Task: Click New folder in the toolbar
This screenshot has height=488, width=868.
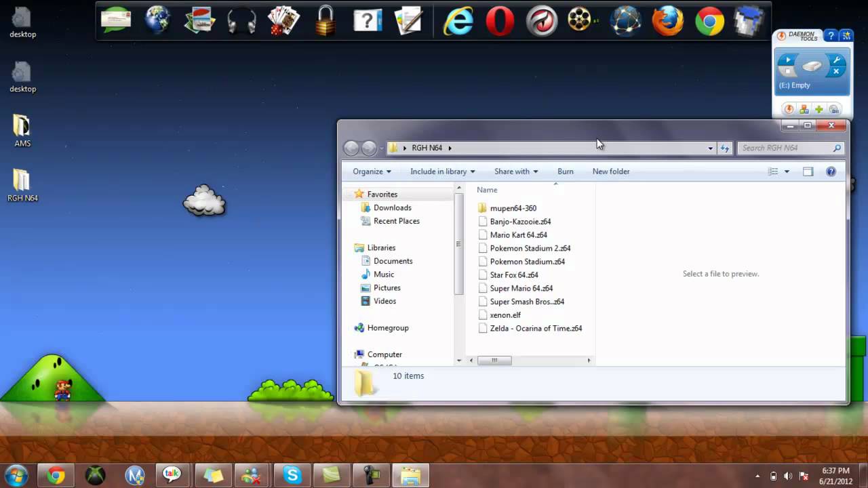Action: coord(611,171)
